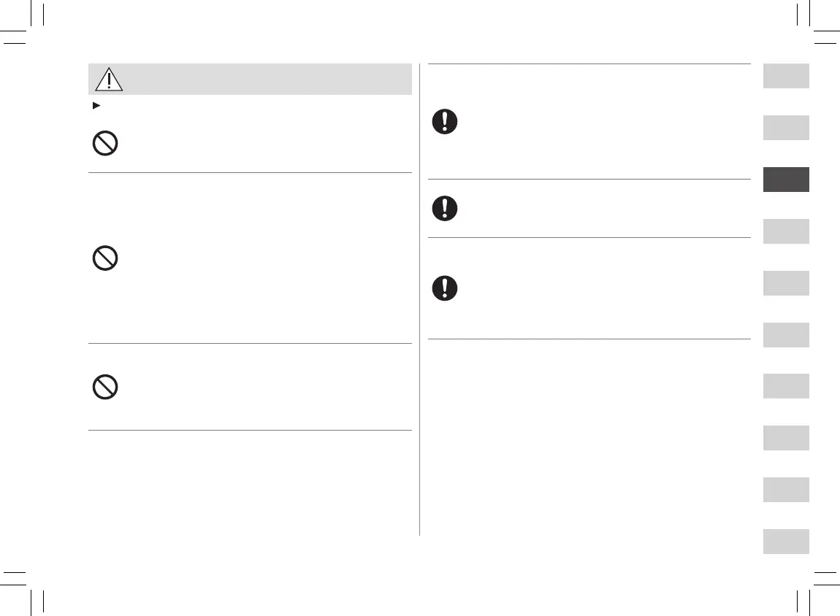
Task: Select the gray tab just below dark tab
Action: [786, 231]
